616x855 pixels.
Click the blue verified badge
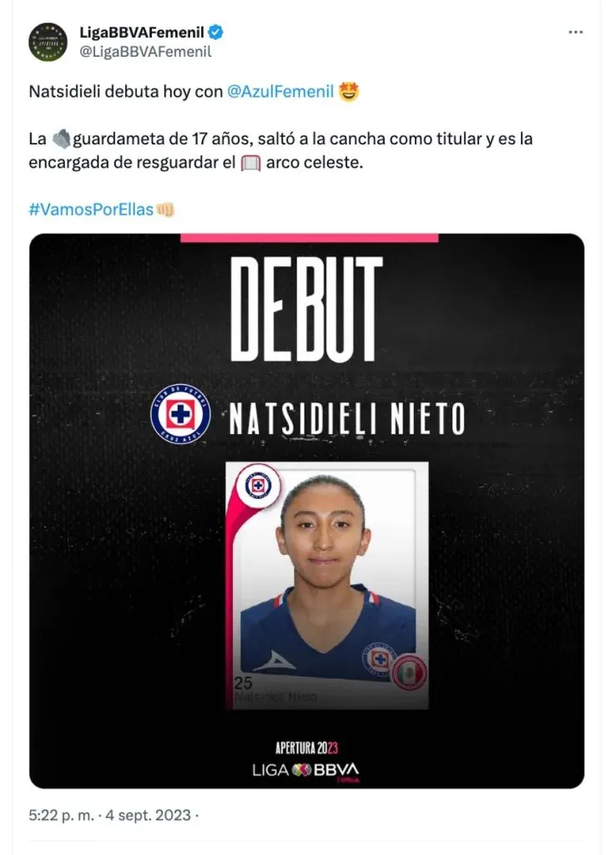(215, 33)
